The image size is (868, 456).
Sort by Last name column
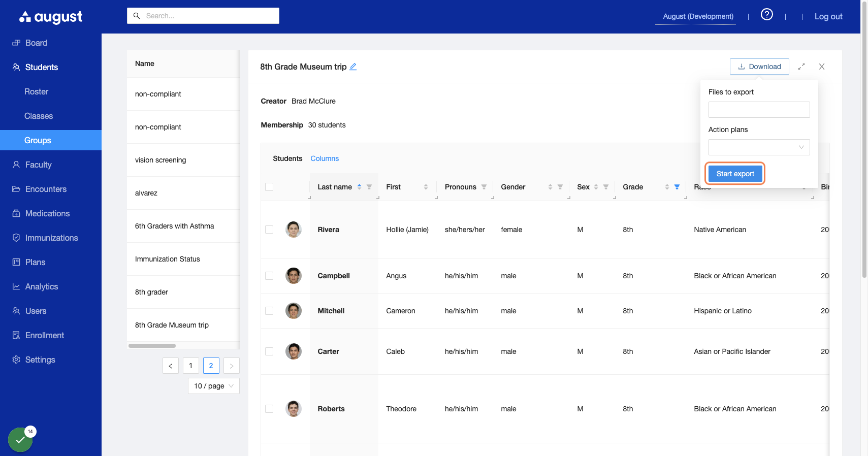[x=359, y=187]
